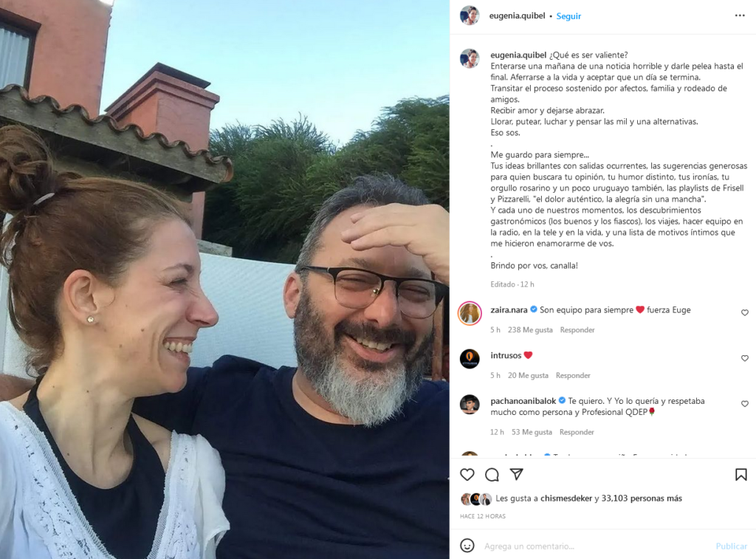View the 33,103 personas más likes list
The width and height of the screenshot is (756, 559).
[x=642, y=498]
